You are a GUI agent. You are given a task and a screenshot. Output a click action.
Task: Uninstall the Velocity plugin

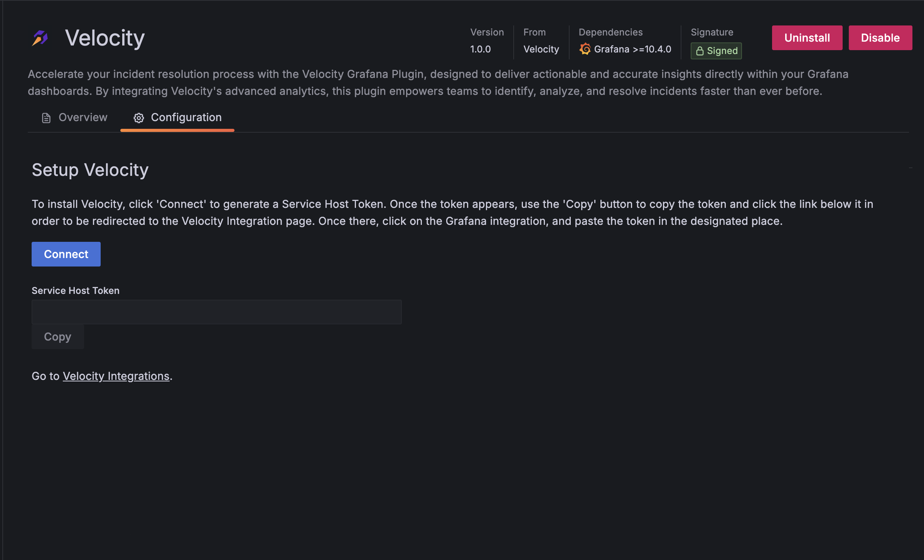coord(807,38)
